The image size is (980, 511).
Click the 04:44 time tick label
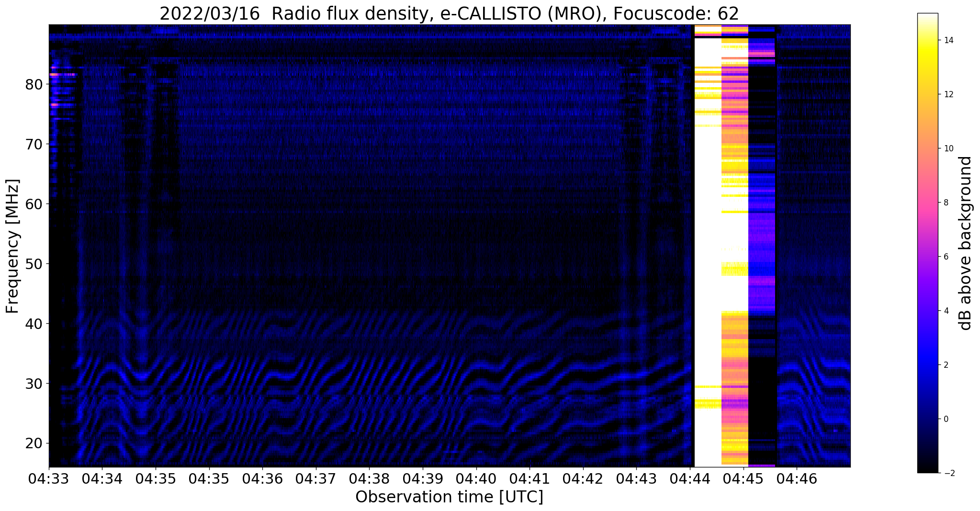690,478
